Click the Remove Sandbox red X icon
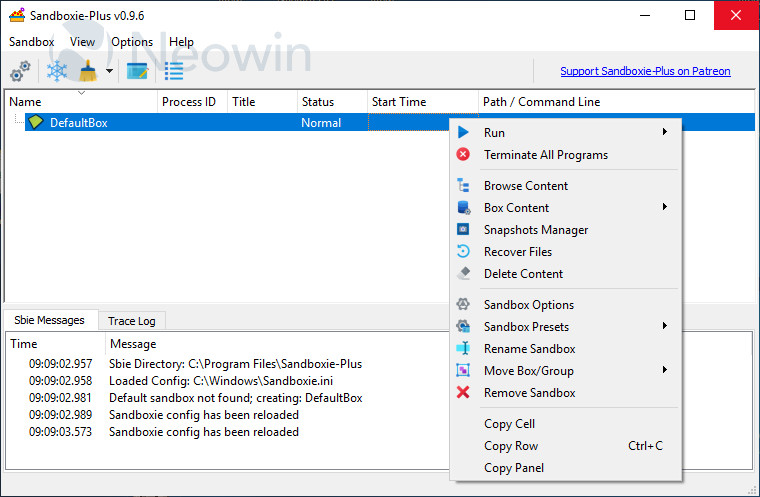 (463, 393)
